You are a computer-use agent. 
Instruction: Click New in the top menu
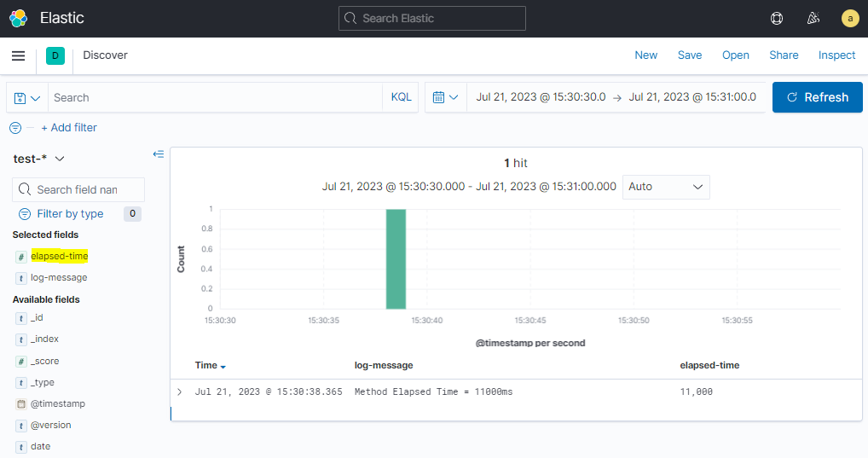tap(646, 55)
